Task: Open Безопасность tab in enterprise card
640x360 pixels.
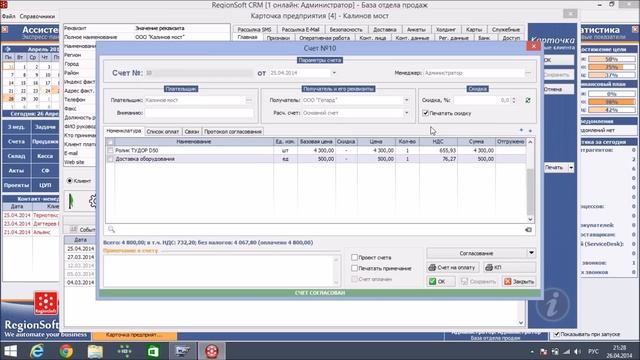Action: (x=346, y=29)
